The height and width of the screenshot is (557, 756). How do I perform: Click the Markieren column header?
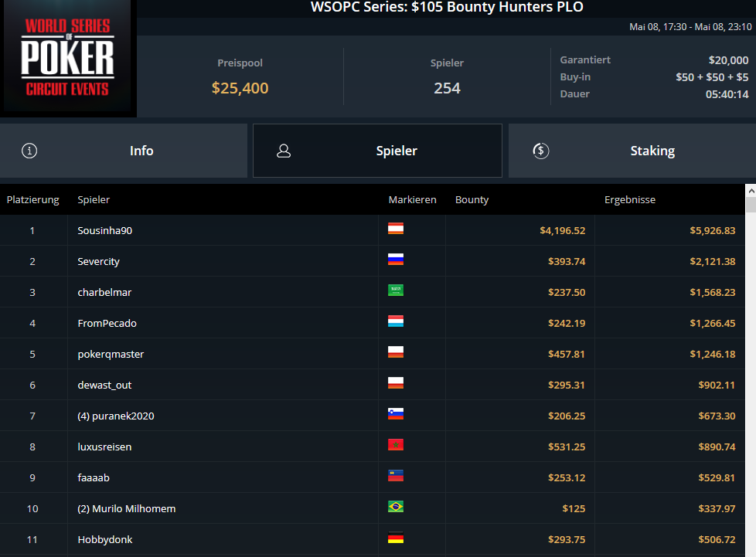coord(412,199)
